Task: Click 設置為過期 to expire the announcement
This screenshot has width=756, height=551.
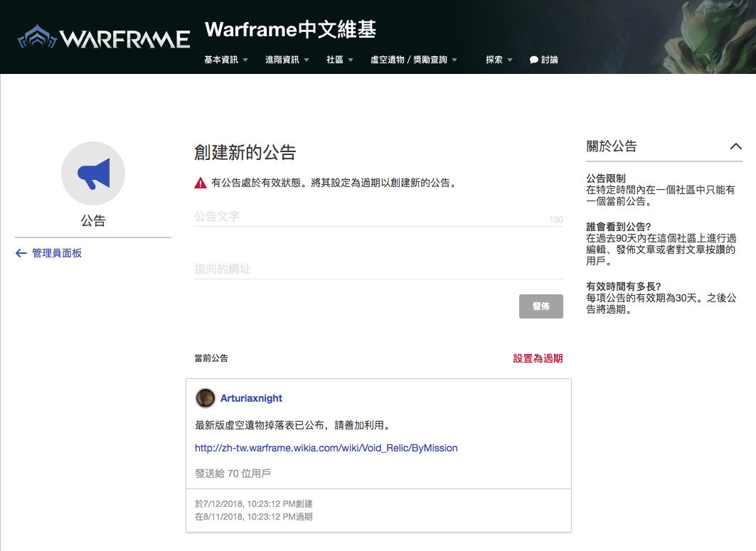Action: point(538,358)
